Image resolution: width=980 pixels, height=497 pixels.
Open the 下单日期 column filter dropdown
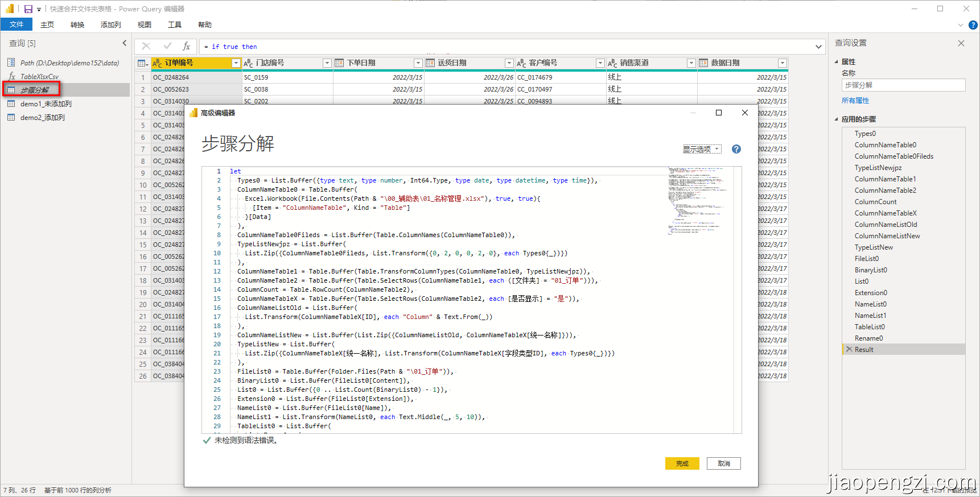tap(418, 63)
